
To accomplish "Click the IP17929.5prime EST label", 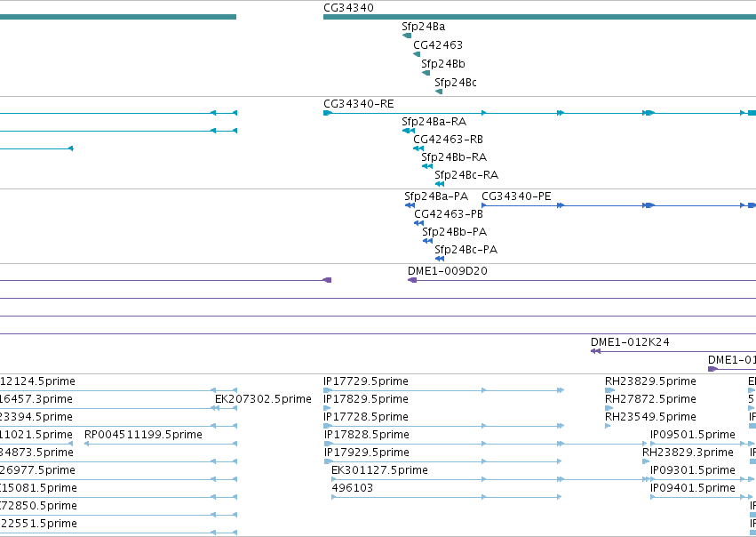I will pyautogui.click(x=366, y=453).
